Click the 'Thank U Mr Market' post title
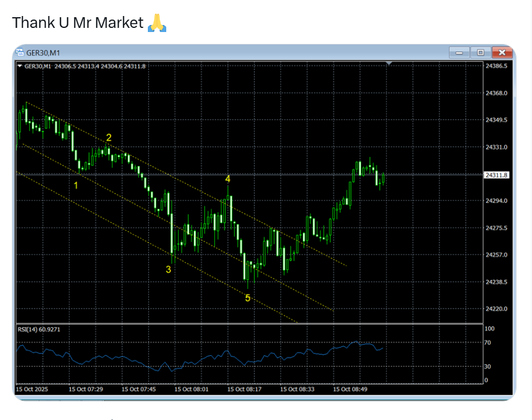 click(x=78, y=22)
